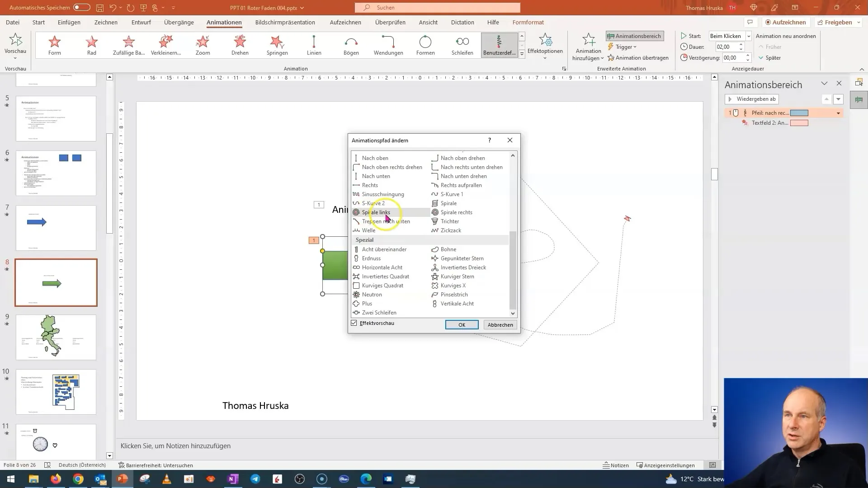
Task: Open OneNote from the taskbar
Action: [x=233, y=479]
